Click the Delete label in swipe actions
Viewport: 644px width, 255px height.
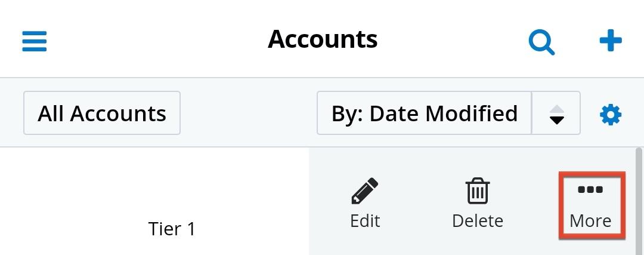point(477,220)
